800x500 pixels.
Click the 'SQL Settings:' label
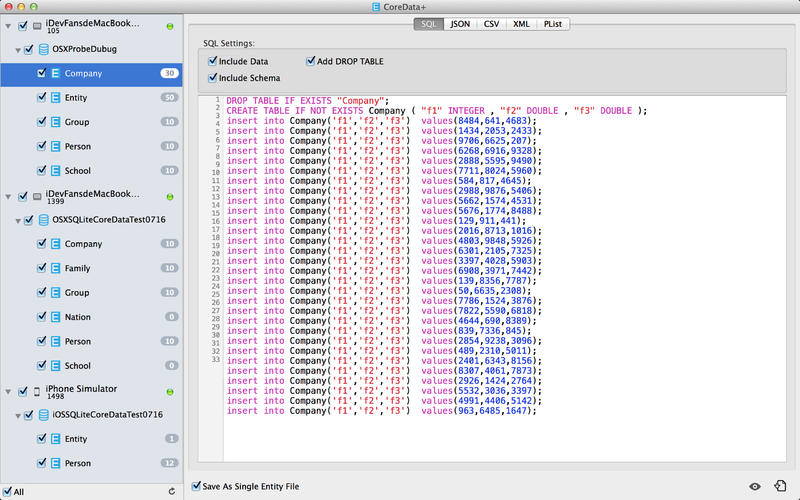(x=229, y=43)
